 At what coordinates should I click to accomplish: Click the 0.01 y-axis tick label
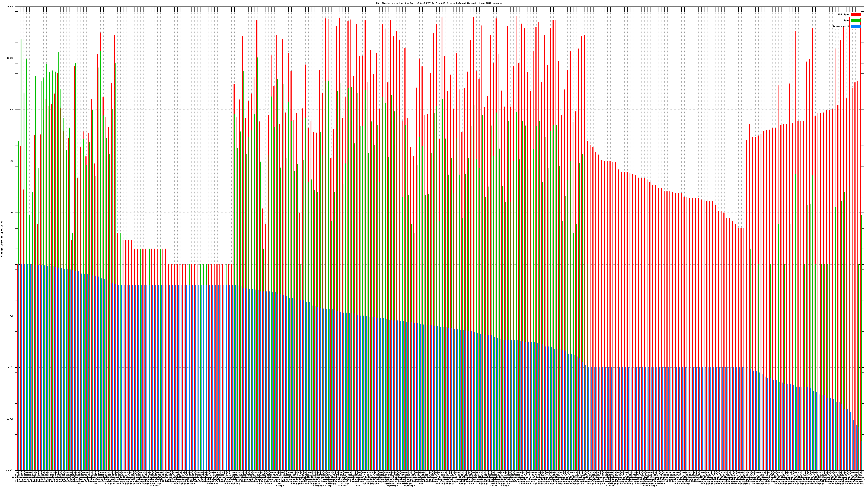(11, 367)
